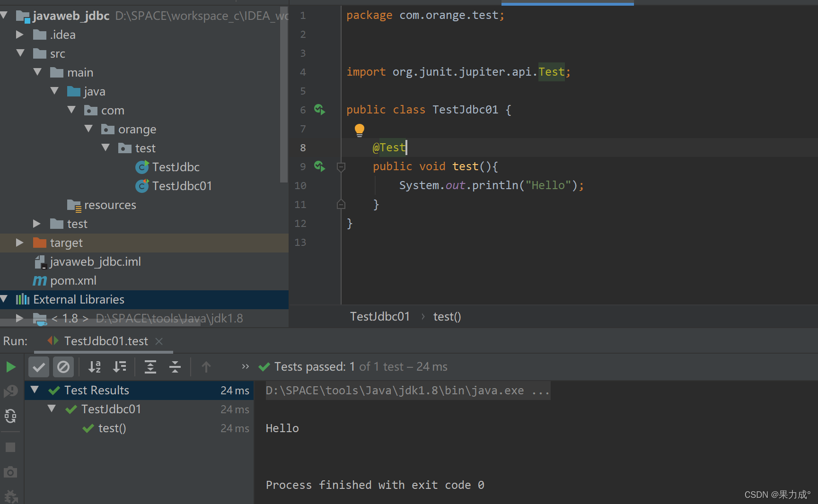Collapse Test Results tree node
Image resolution: width=818 pixels, height=504 pixels.
click(x=35, y=390)
